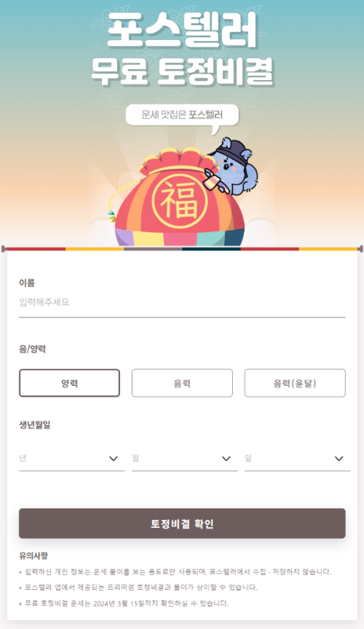The height and width of the screenshot is (629, 364).
Task: Click the 무료 토정비결 headline graphic
Action: pyautogui.click(x=182, y=72)
